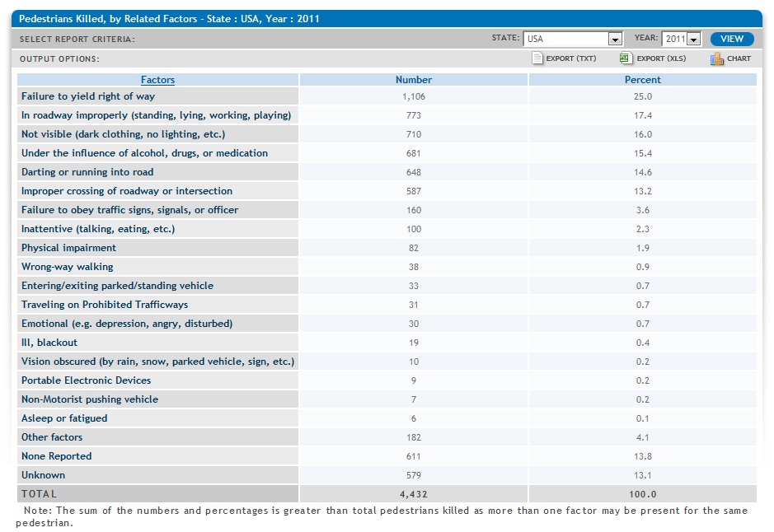Viewport: 774px width, 532px height.
Task: Open the State dropdown arrow
Action: (615, 39)
